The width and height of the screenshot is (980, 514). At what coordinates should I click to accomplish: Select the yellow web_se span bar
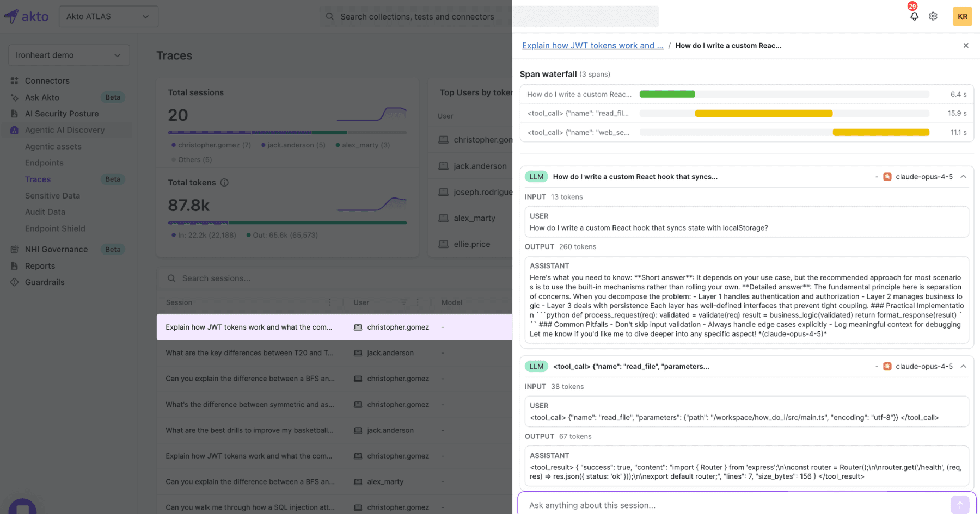tap(881, 132)
